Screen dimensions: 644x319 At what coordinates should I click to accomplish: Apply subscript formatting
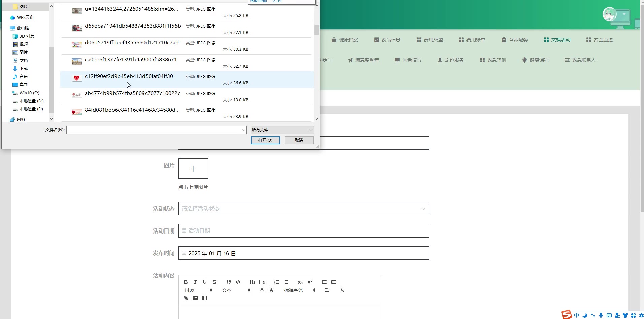point(300,282)
